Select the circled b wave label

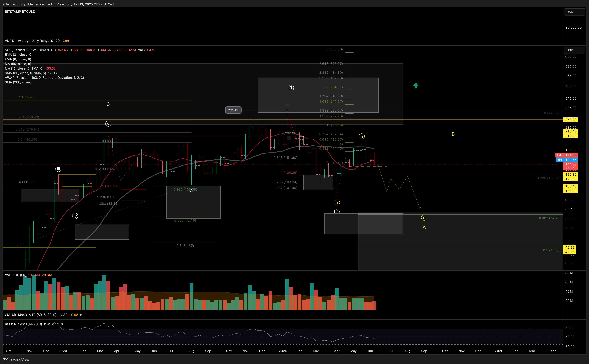[362, 136]
